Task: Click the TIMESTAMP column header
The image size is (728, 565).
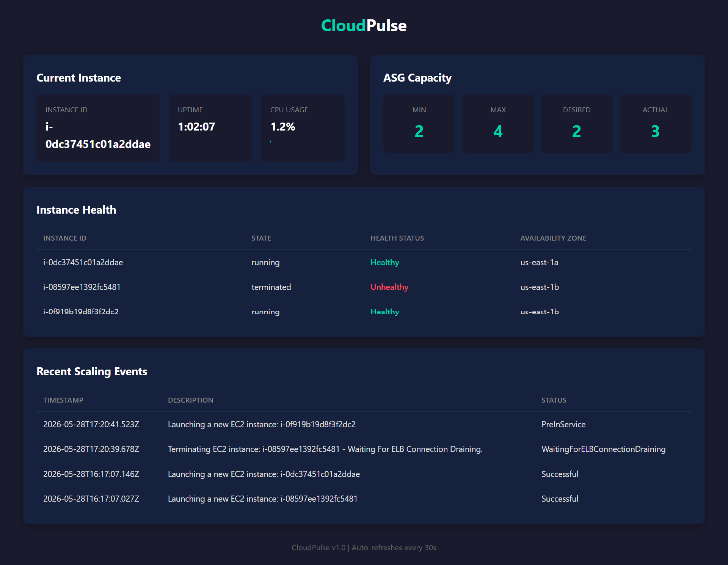Action: (x=63, y=400)
